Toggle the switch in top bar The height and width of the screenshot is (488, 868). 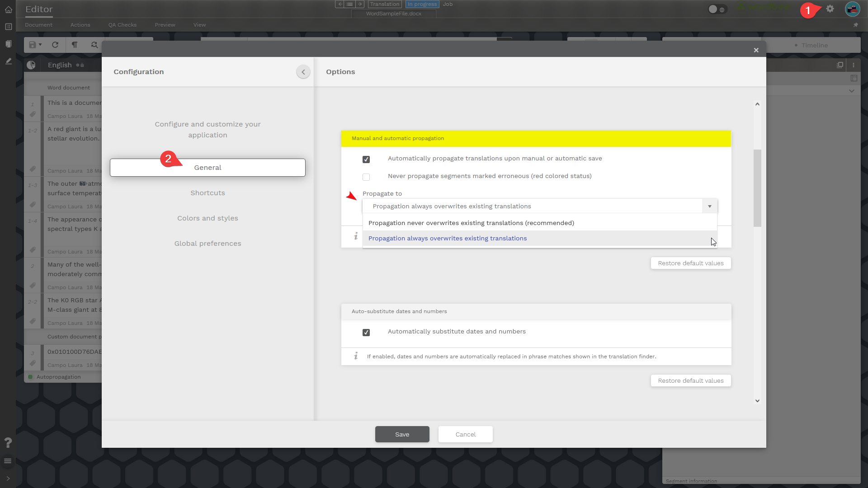pos(717,9)
